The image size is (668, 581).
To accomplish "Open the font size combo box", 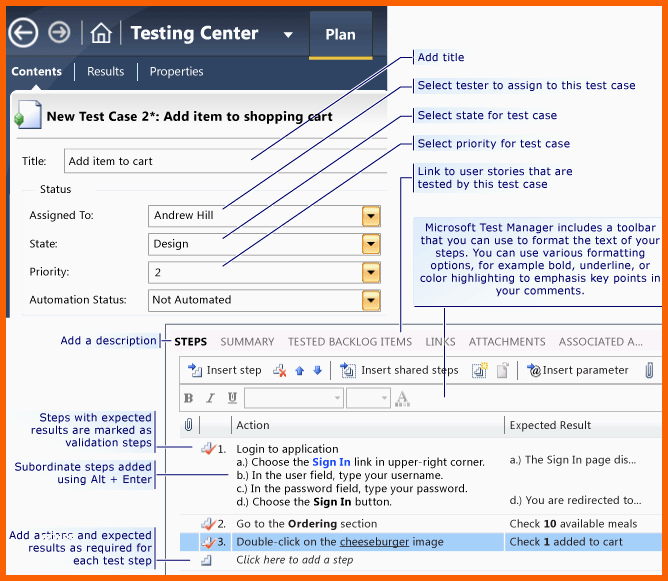I will [x=368, y=398].
